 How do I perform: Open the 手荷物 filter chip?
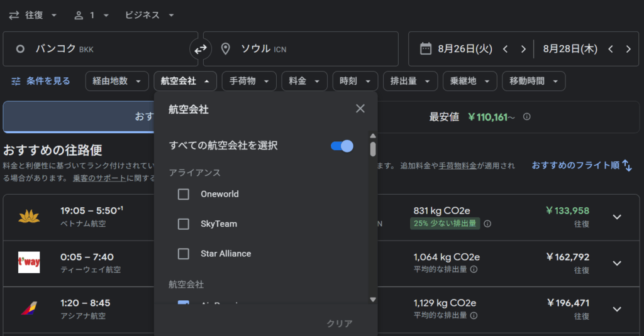click(249, 81)
